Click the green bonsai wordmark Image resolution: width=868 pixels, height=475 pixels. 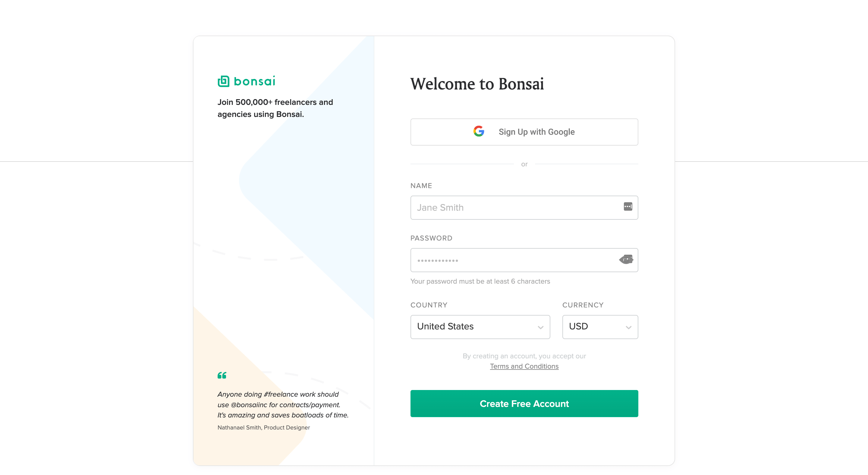(254, 81)
